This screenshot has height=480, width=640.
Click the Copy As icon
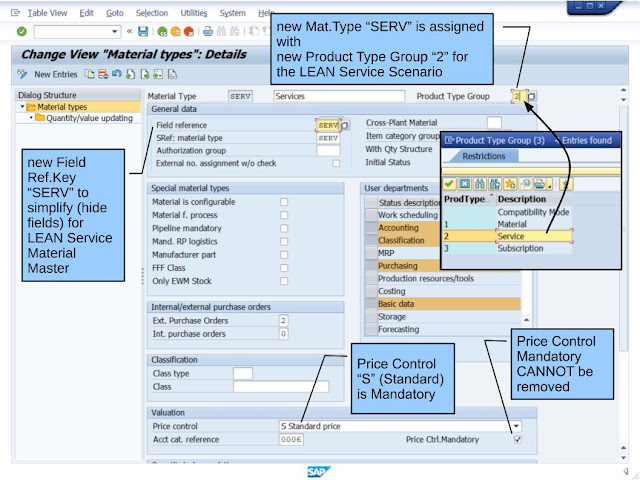pyautogui.click(x=89, y=74)
